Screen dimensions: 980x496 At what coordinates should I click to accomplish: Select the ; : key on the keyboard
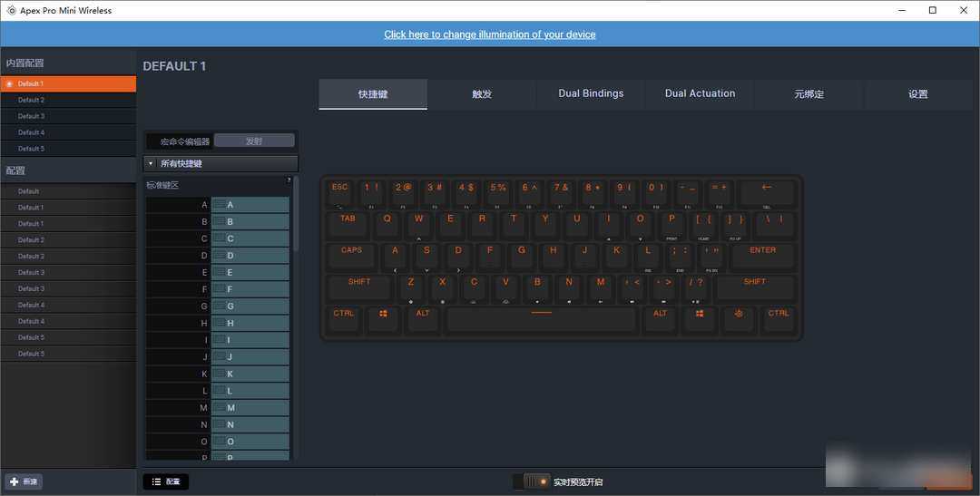click(x=680, y=256)
